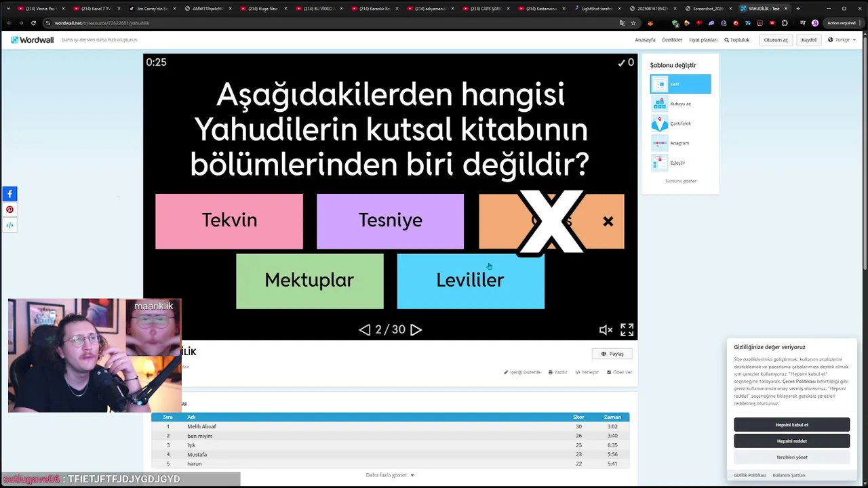Click the Yazdır print link
This screenshot has width=868, height=488.
pyautogui.click(x=558, y=372)
